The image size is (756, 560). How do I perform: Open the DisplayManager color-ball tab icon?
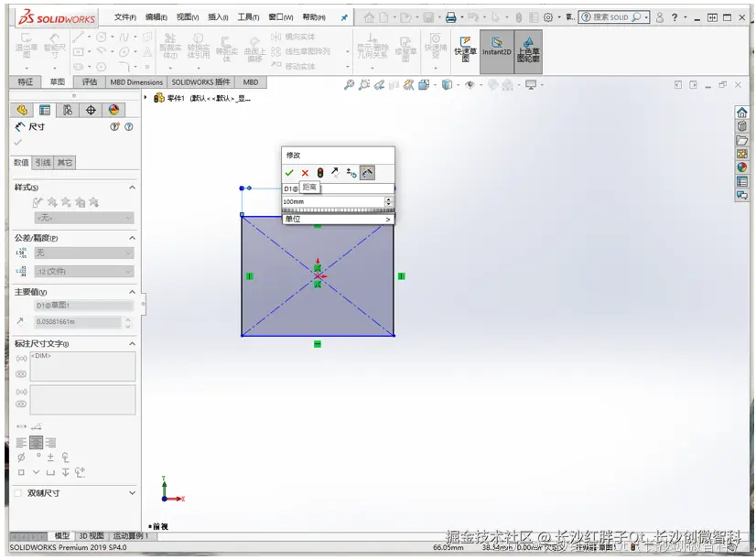pyautogui.click(x=113, y=111)
